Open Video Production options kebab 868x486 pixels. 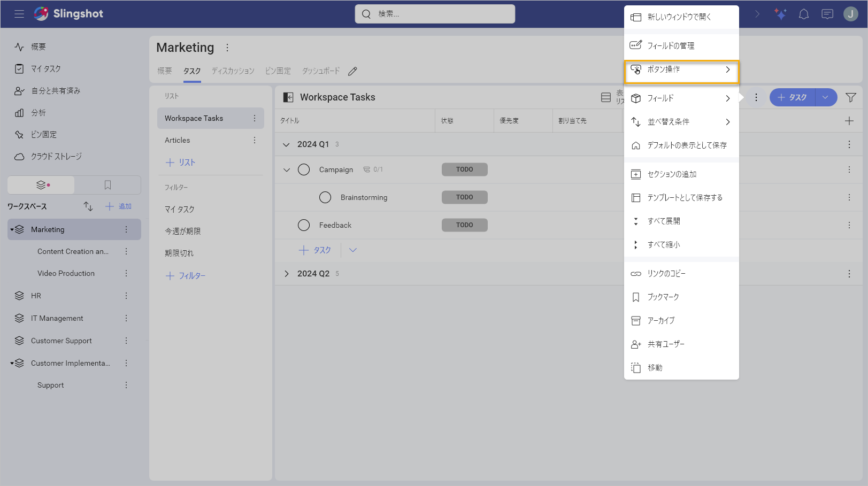click(126, 273)
